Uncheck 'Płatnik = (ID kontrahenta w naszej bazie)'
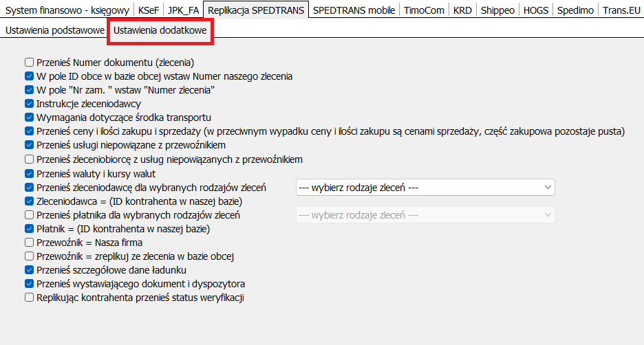 tap(30, 229)
